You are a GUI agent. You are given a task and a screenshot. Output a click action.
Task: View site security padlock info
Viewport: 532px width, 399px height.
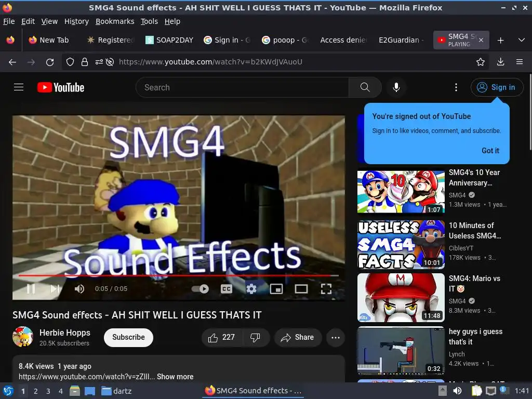(x=85, y=62)
